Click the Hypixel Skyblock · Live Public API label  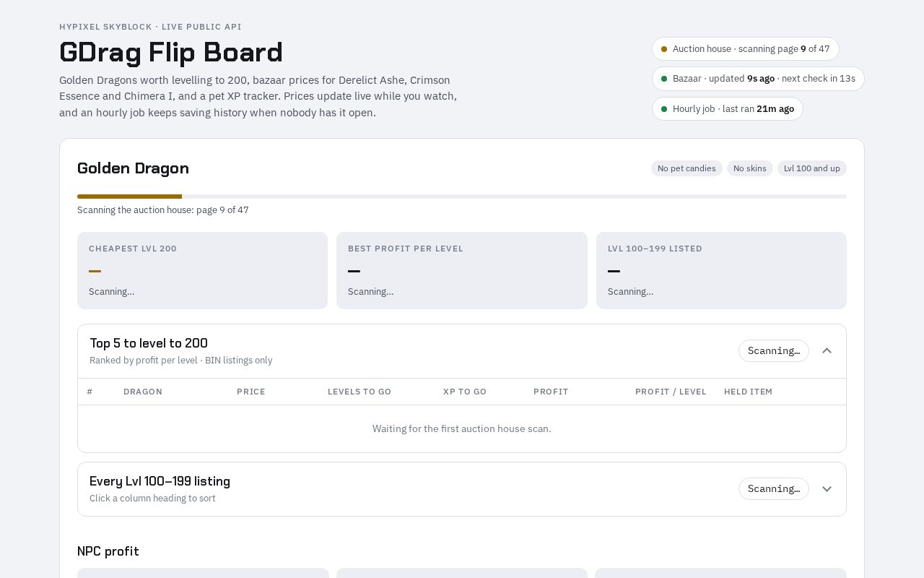tap(150, 27)
